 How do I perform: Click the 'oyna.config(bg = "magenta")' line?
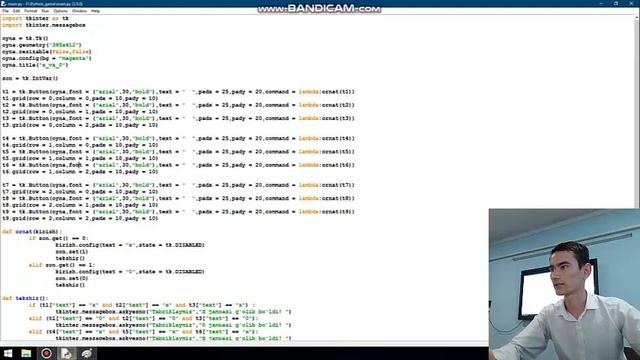[x=47, y=58]
